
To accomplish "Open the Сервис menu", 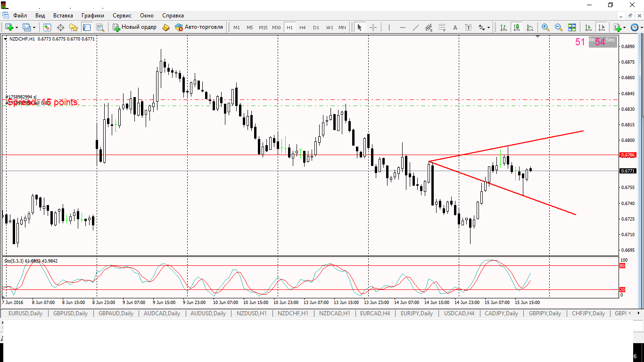I will [122, 16].
